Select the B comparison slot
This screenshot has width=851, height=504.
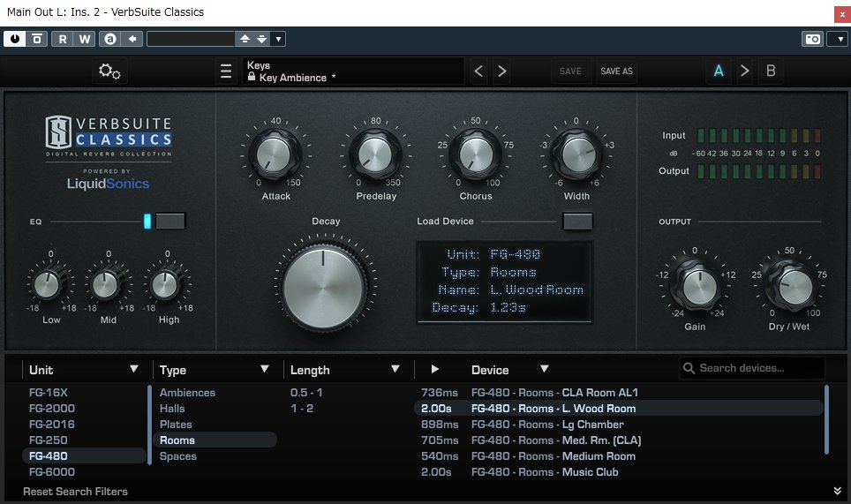point(771,71)
